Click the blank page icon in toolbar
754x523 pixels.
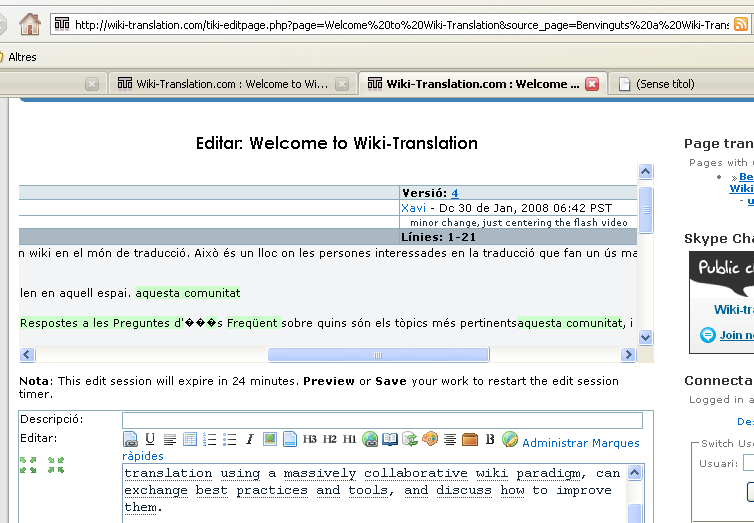pos(289,439)
